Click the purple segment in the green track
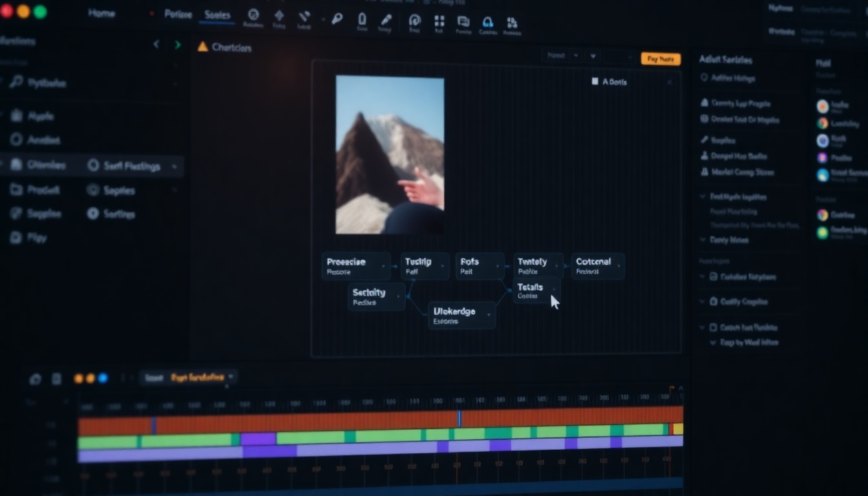Screen dimensions: 868x496 (258, 439)
